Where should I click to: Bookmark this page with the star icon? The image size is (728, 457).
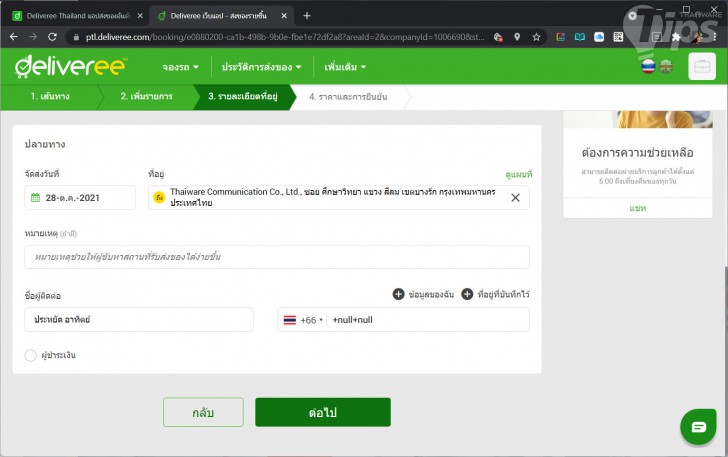point(536,37)
